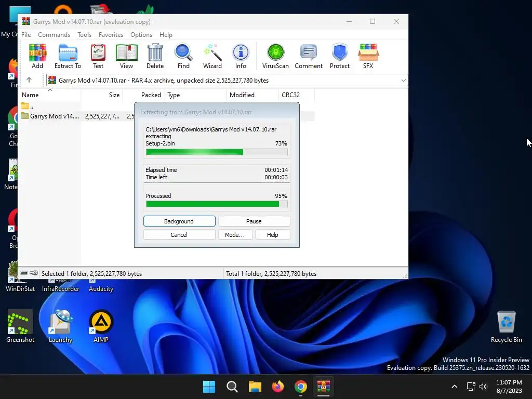Open Firefox from the taskbar

pyautogui.click(x=278, y=387)
